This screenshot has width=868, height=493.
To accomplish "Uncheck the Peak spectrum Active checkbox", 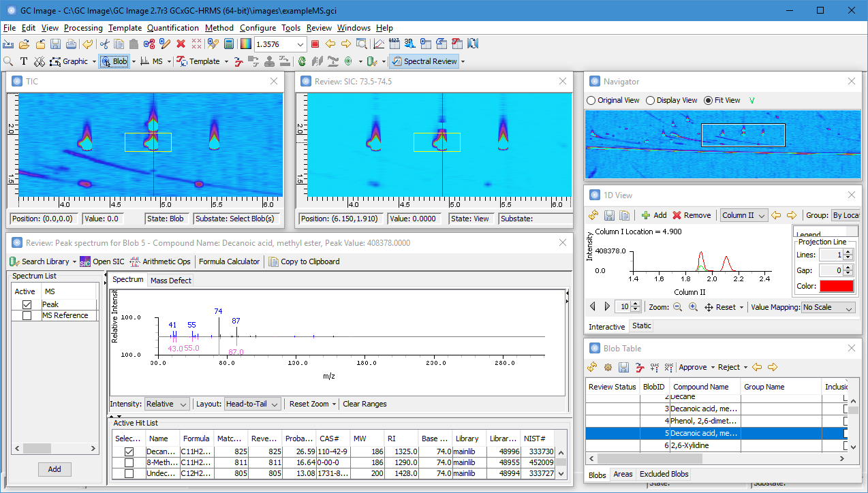I will pos(27,304).
